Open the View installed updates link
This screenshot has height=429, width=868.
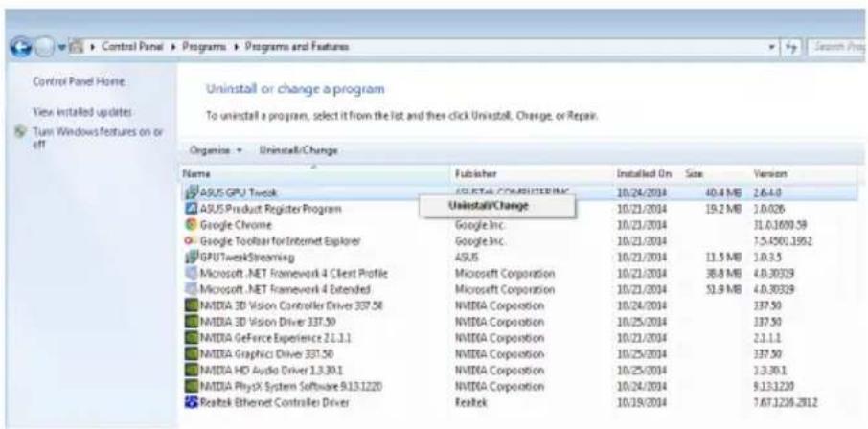(x=82, y=112)
